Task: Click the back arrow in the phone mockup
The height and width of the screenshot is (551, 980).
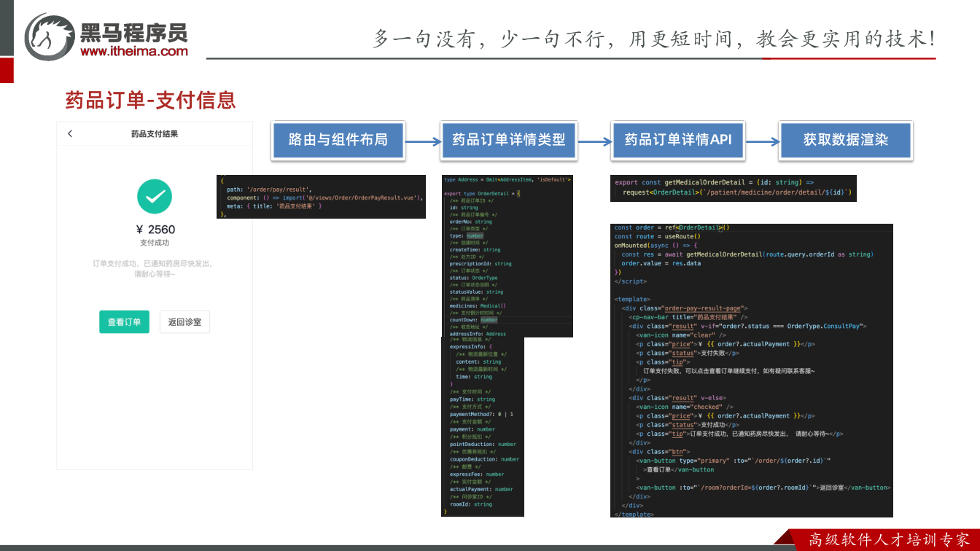Action: click(70, 134)
